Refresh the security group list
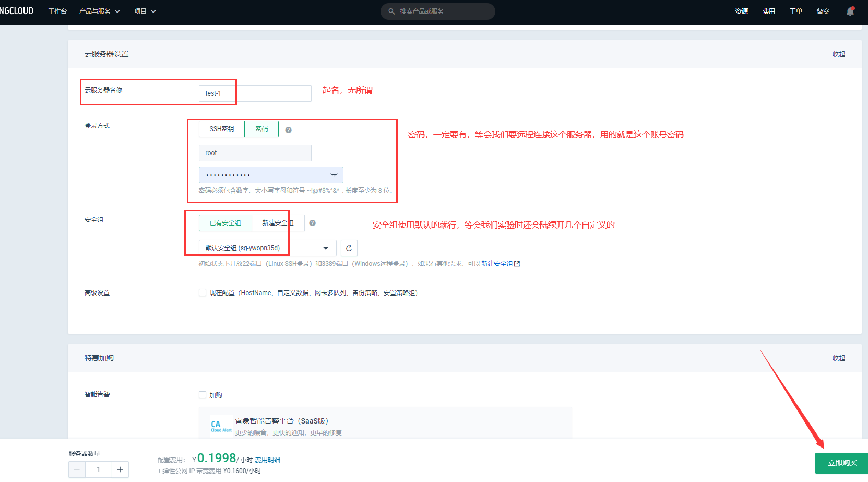The image size is (868, 482). [349, 248]
